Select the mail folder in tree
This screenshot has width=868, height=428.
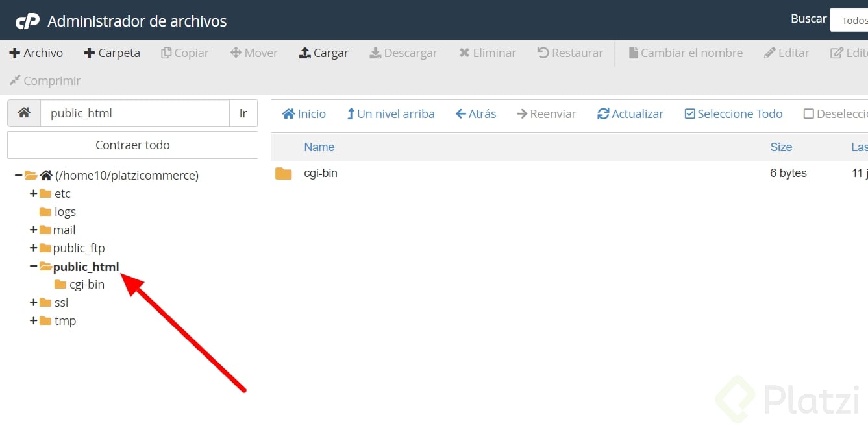pyautogui.click(x=64, y=230)
